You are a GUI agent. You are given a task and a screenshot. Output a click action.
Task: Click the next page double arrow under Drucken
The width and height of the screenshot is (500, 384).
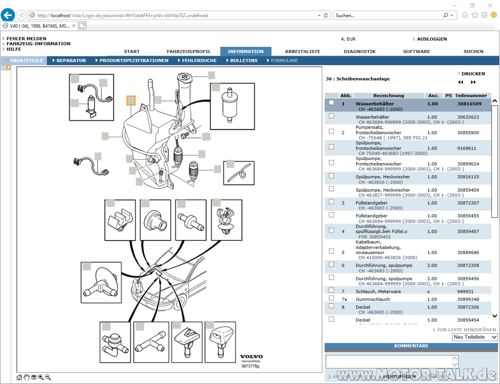473,82
